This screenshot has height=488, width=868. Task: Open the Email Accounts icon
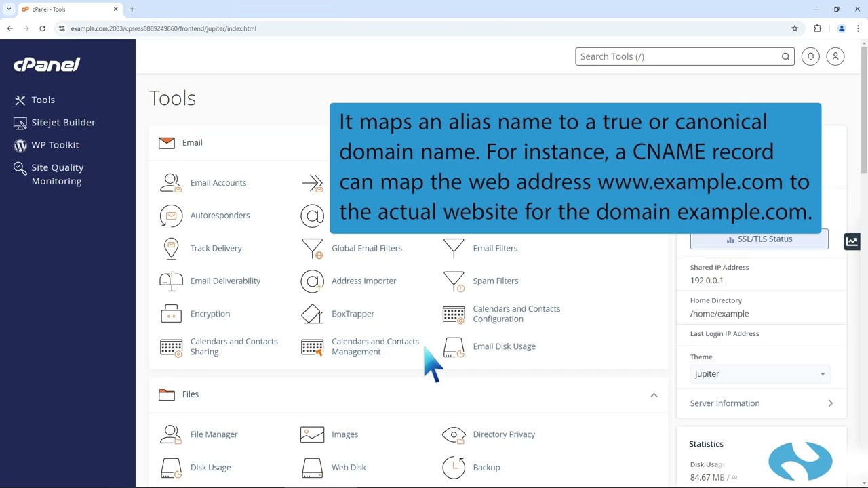(x=171, y=183)
